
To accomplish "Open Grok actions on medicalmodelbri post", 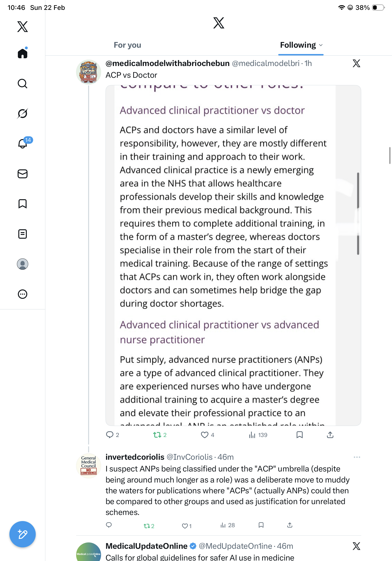I will tap(356, 63).
